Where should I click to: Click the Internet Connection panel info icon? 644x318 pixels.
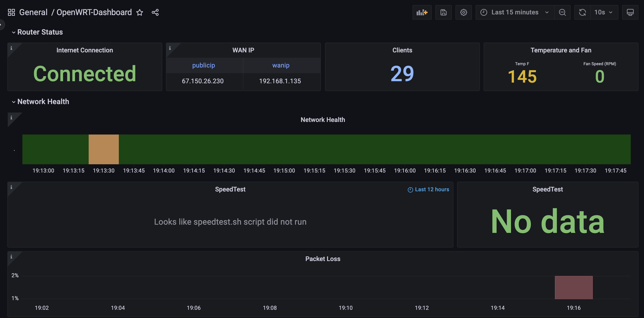pyautogui.click(x=11, y=48)
